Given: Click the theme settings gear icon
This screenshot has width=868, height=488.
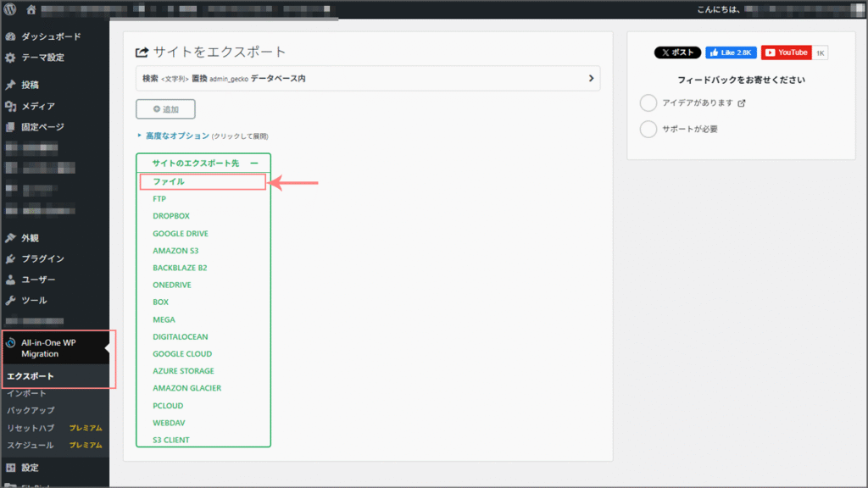Looking at the screenshot, I should point(10,58).
